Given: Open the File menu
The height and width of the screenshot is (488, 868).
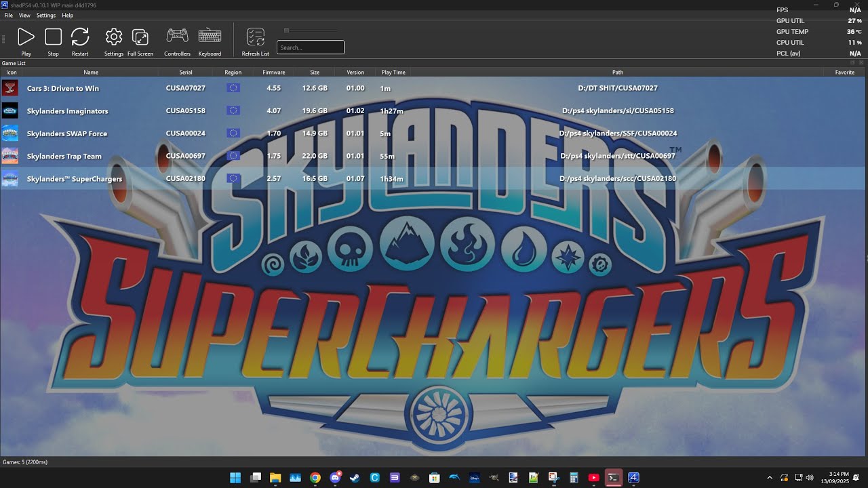Looking at the screenshot, I should click(x=8, y=15).
